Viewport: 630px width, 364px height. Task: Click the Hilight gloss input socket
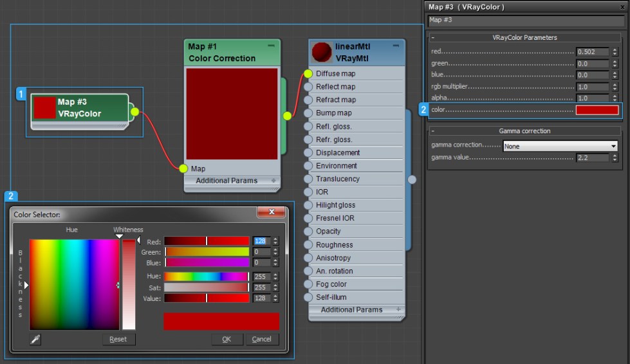pyautogui.click(x=308, y=205)
